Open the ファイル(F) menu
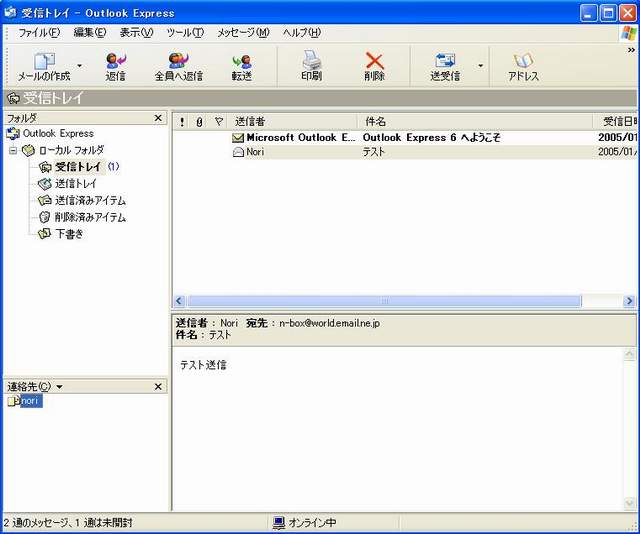This screenshot has width=640, height=534. 39,32
